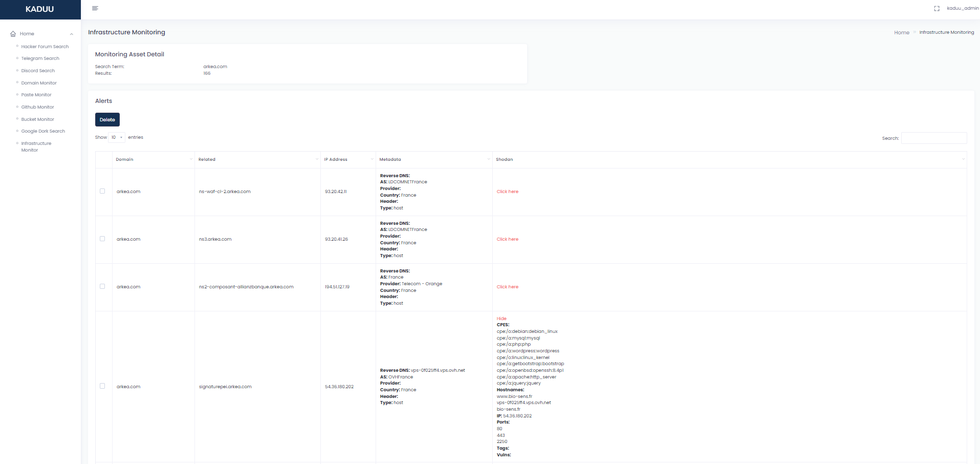Sort by Related column
Viewport: 980px width, 464px height.
257,159
